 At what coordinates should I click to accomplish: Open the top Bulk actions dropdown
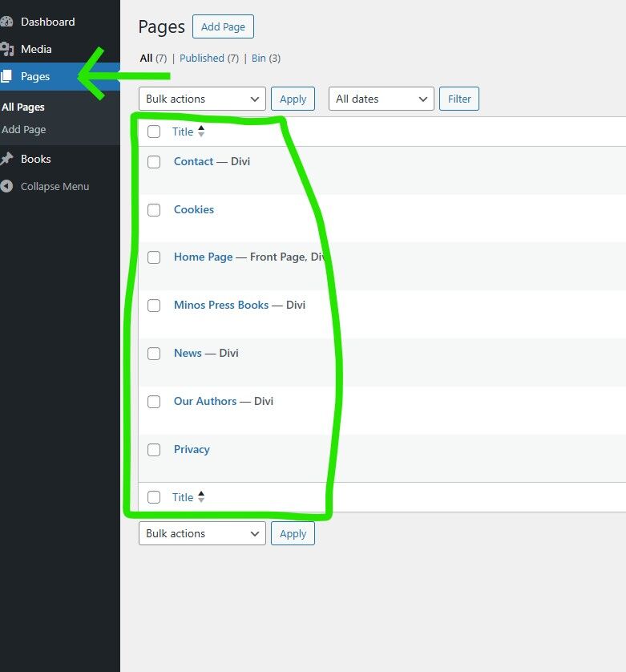coord(202,99)
